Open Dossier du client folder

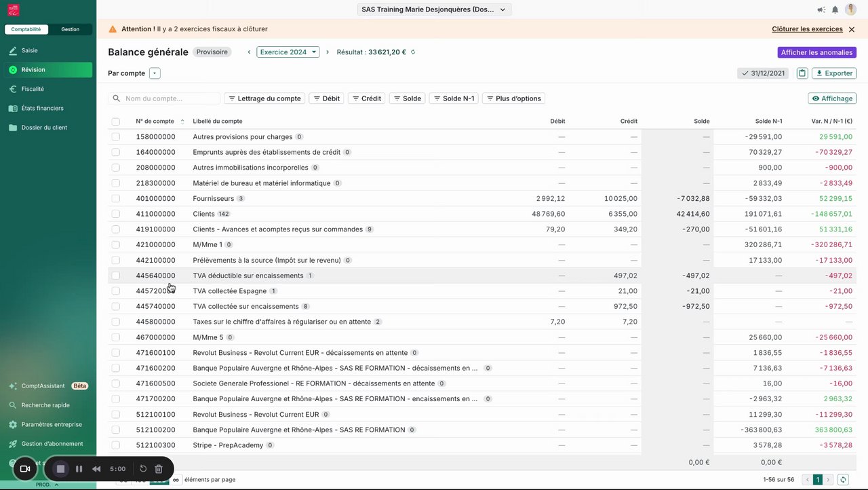48,128
